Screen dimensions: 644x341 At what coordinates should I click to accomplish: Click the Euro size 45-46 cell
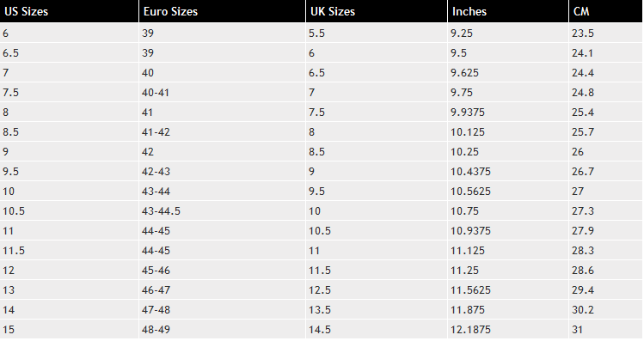[x=222, y=270]
